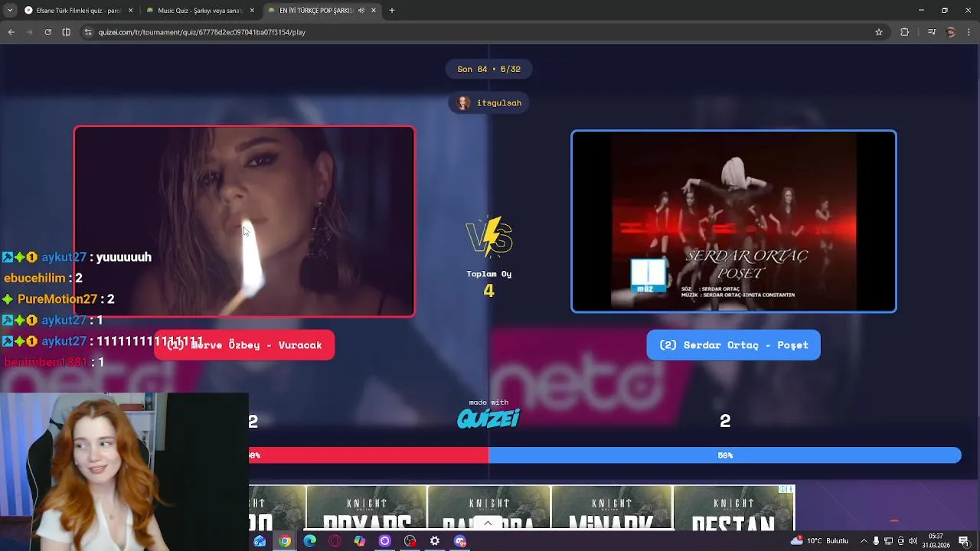
Task: Open the media playback control icon
Action: (931, 32)
